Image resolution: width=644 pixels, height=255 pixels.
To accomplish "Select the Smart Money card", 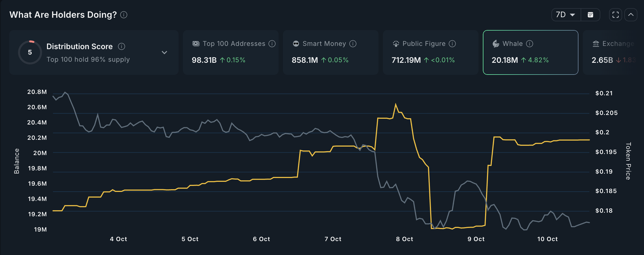I will [x=330, y=52].
